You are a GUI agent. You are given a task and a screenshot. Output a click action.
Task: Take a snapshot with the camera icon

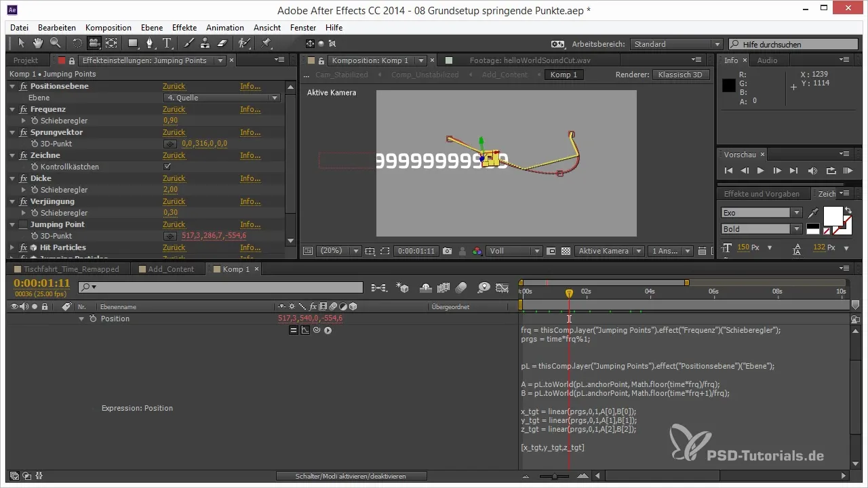(x=447, y=251)
